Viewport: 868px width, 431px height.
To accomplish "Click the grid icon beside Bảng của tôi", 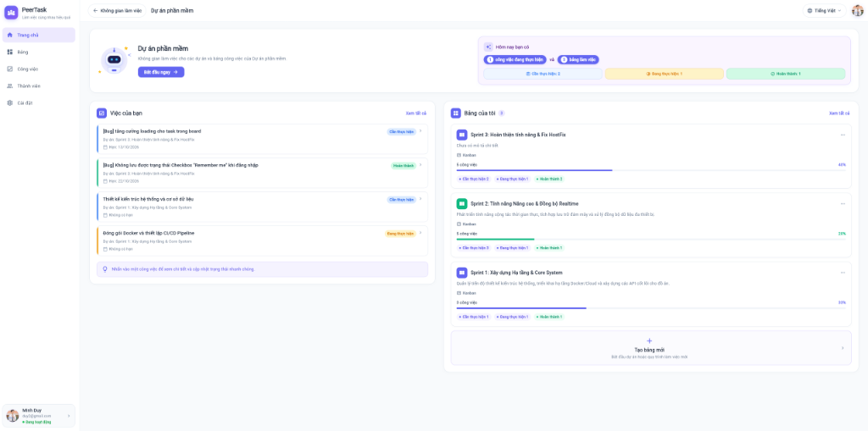I will click(455, 113).
